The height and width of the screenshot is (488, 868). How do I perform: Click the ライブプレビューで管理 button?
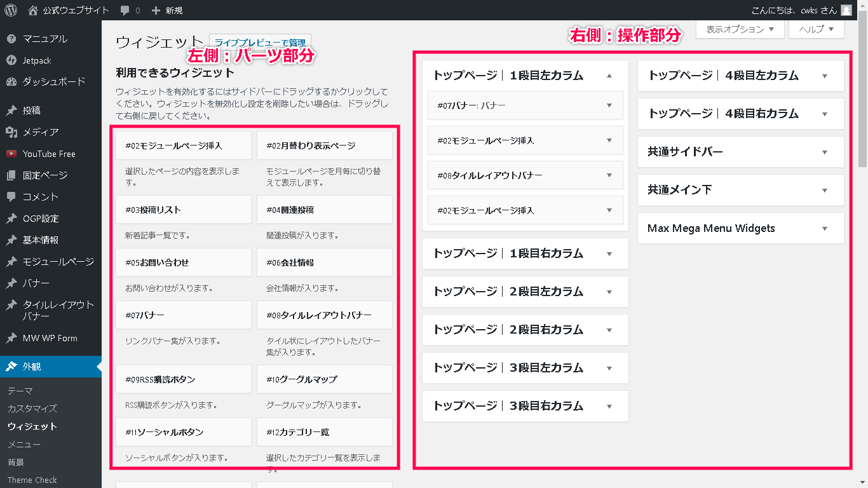(x=260, y=43)
